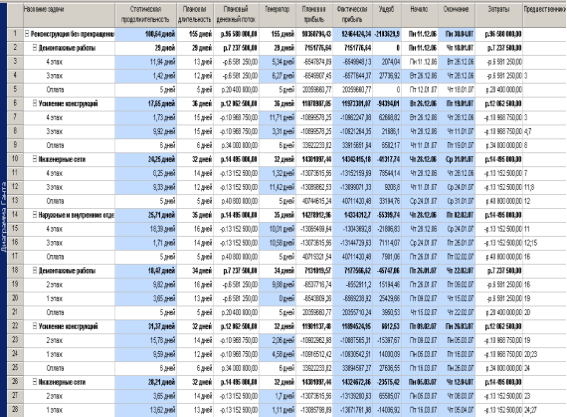Collapse Инженерные сети group in row 26
Screen dimensions: 567x417
tap(35, 382)
